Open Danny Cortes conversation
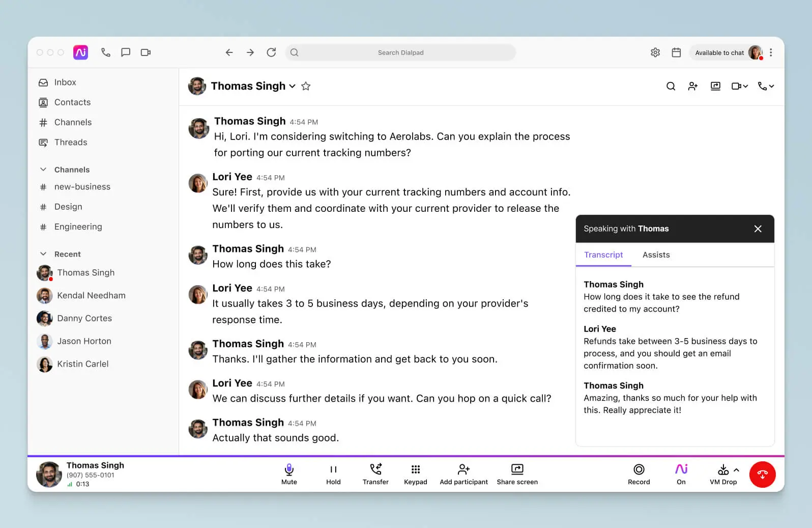 [x=84, y=318]
